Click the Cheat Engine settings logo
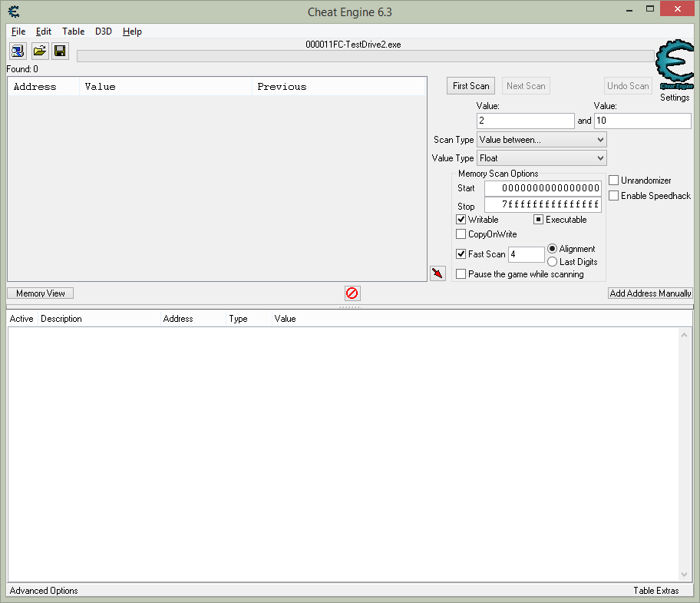 [x=675, y=65]
